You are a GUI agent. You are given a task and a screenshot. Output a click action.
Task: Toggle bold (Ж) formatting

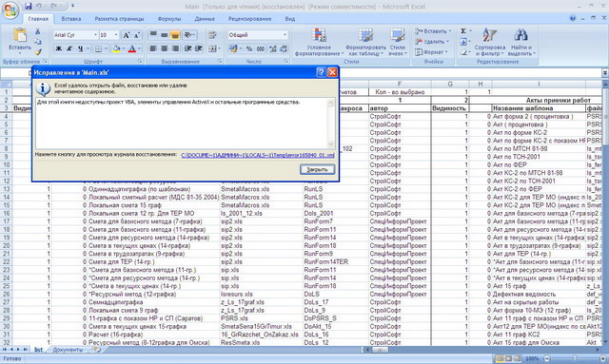(58, 48)
